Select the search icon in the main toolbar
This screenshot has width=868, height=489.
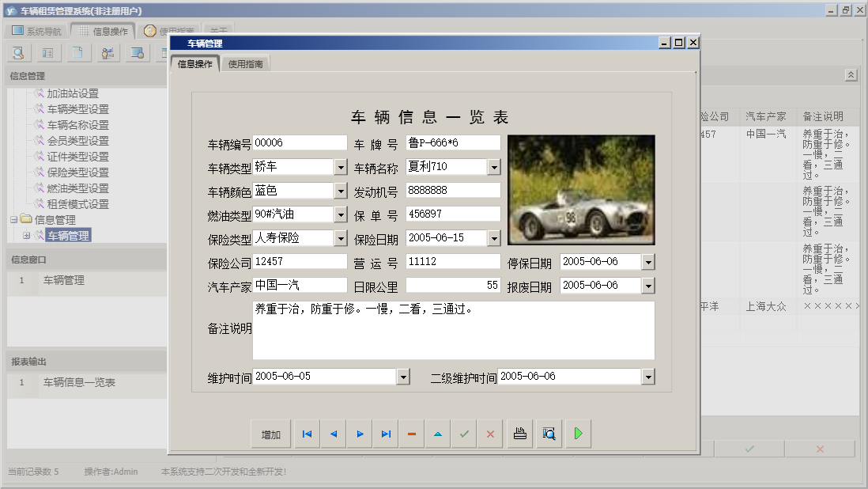[17, 52]
